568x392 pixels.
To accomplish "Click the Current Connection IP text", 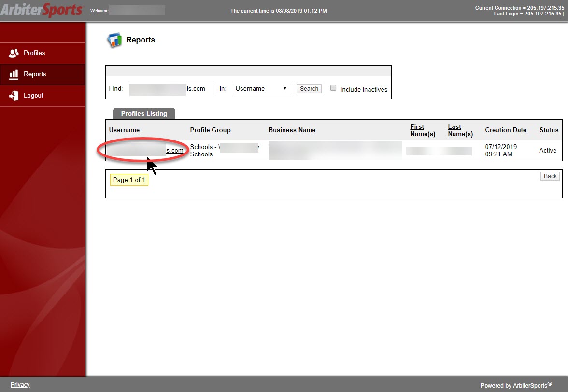I will [x=520, y=8].
